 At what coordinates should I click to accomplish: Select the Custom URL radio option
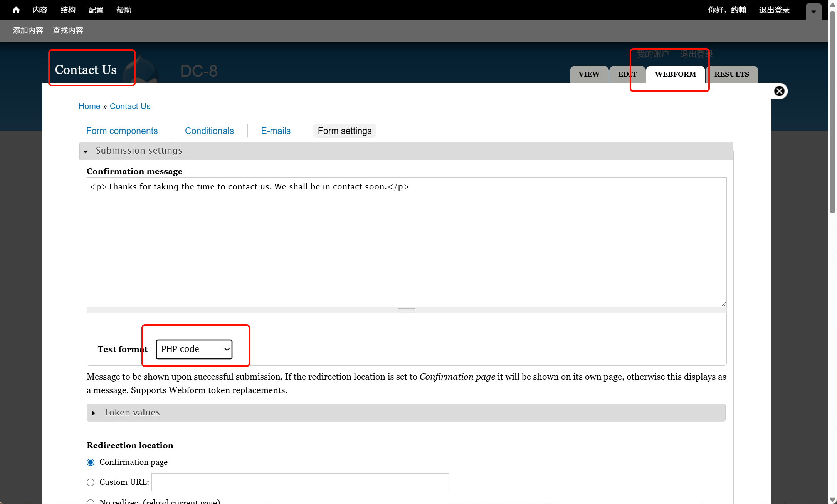pyautogui.click(x=91, y=482)
